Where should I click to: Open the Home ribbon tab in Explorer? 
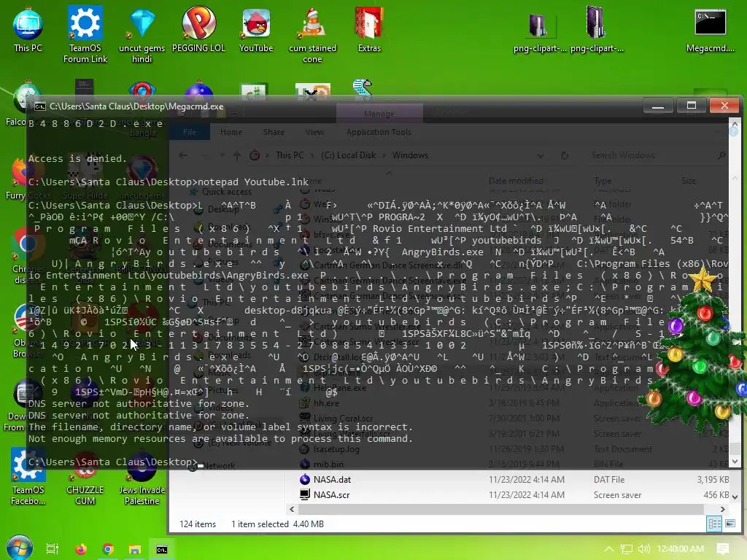[x=231, y=132]
